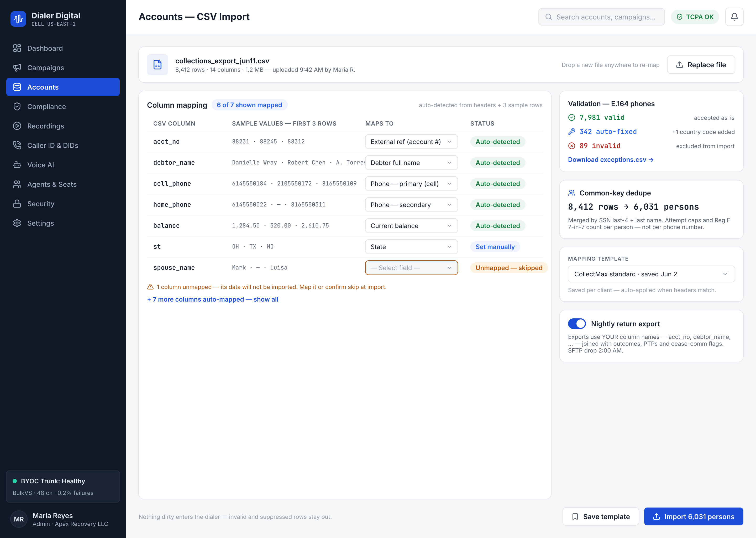Image resolution: width=756 pixels, height=538 pixels.
Task: Go to Caller ID & DIDs
Action: pyautogui.click(x=63, y=146)
